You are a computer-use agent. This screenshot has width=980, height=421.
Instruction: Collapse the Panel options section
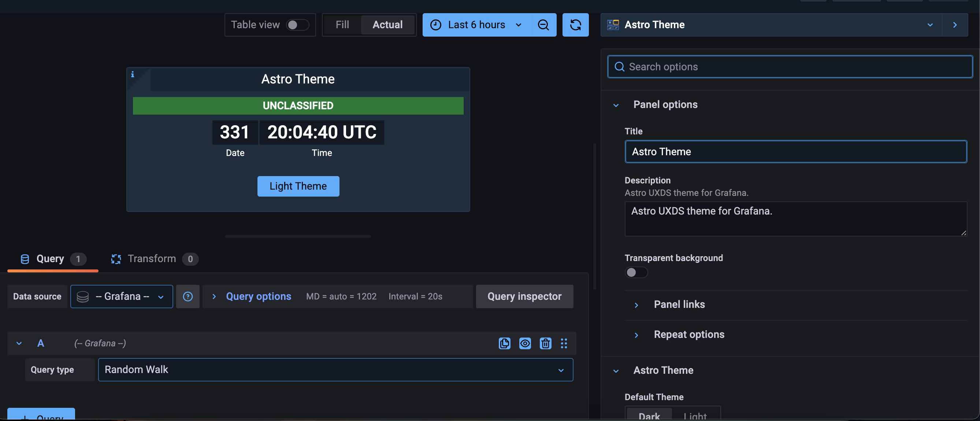616,105
